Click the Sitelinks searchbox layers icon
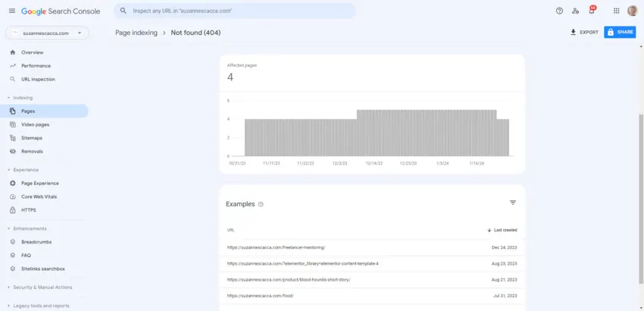The height and width of the screenshot is (311, 644). [x=13, y=269]
